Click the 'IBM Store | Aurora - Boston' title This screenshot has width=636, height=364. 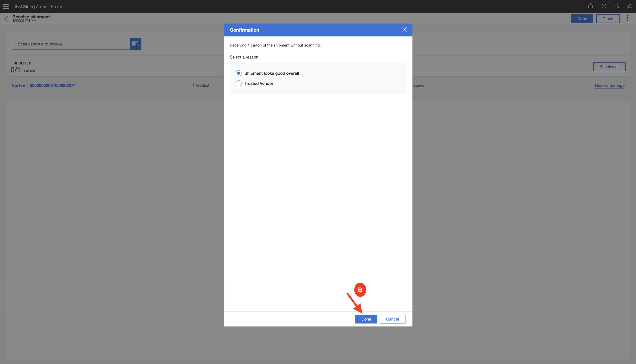click(x=39, y=7)
